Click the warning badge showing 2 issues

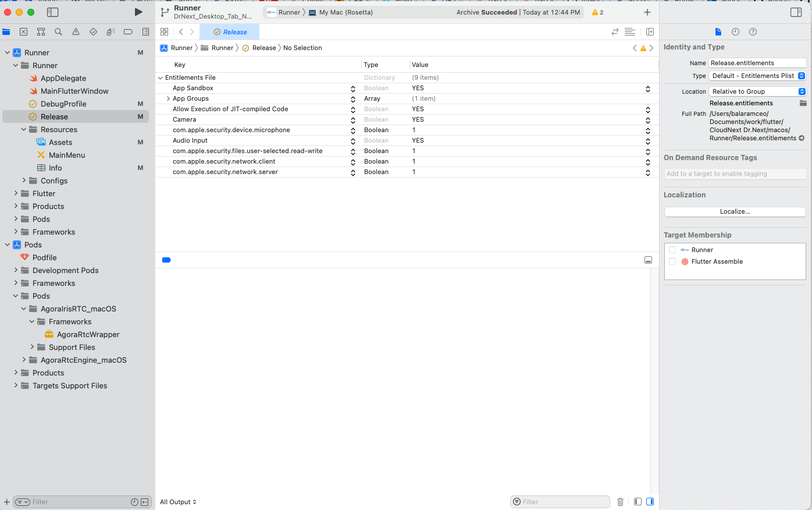597,12
